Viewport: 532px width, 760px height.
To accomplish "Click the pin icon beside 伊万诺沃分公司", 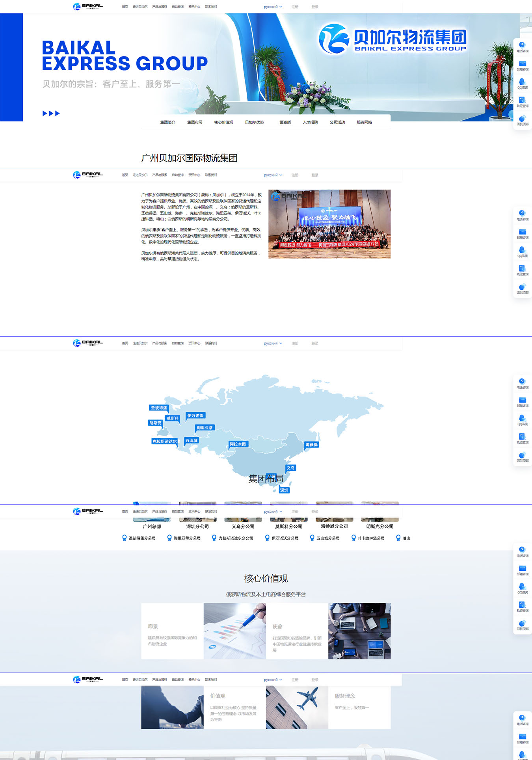I will [267, 538].
